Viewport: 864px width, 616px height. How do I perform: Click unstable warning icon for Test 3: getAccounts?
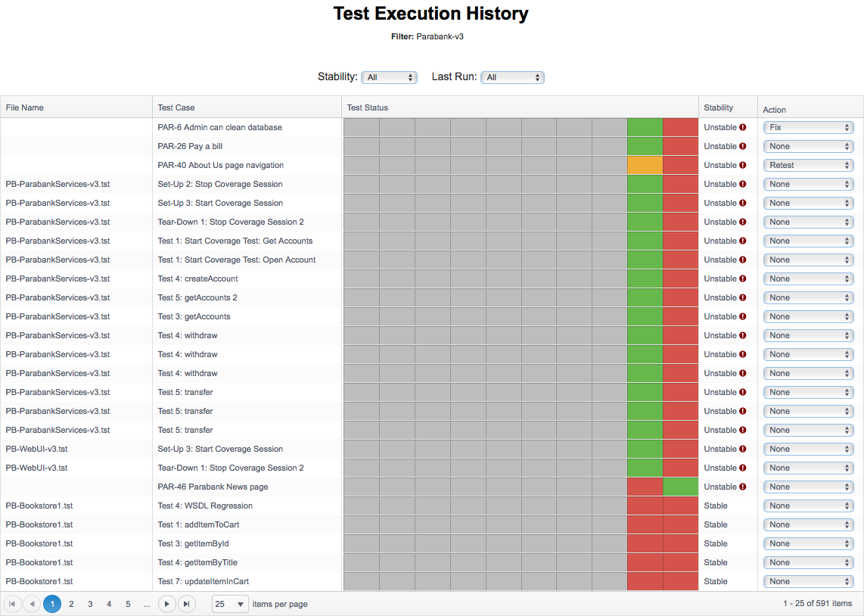[x=743, y=317]
